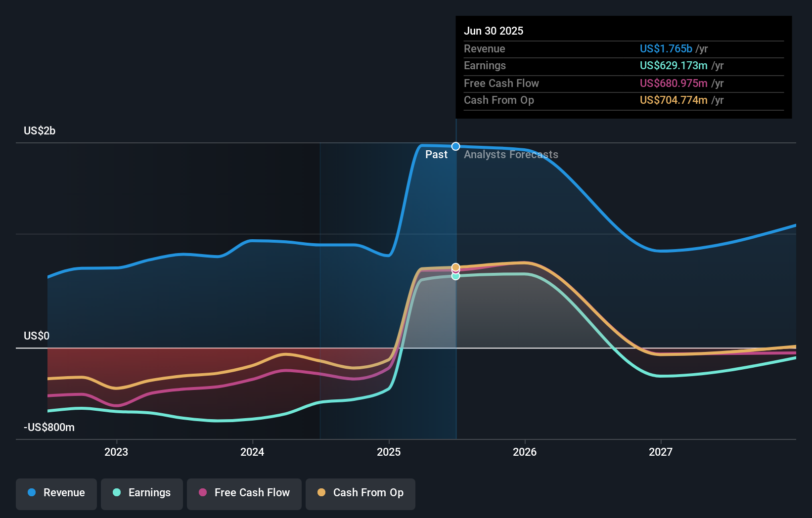Click the Analysts Forecasts label

coord(511,154)
